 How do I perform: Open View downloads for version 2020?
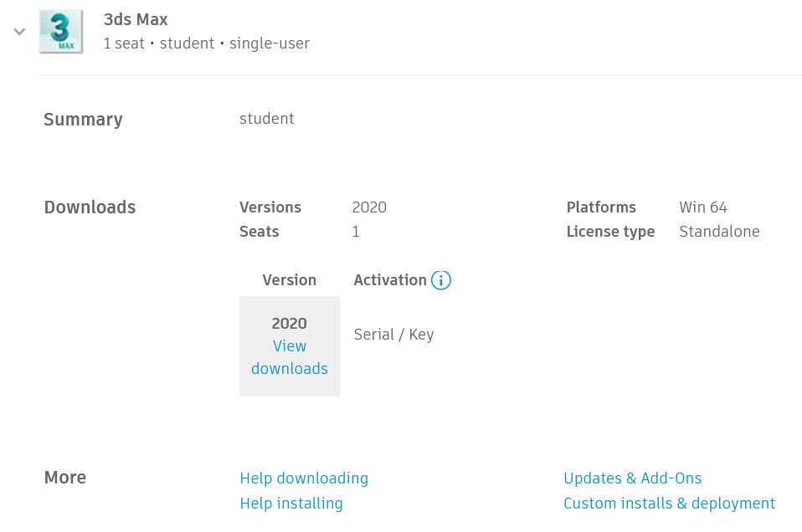(289, 357)
